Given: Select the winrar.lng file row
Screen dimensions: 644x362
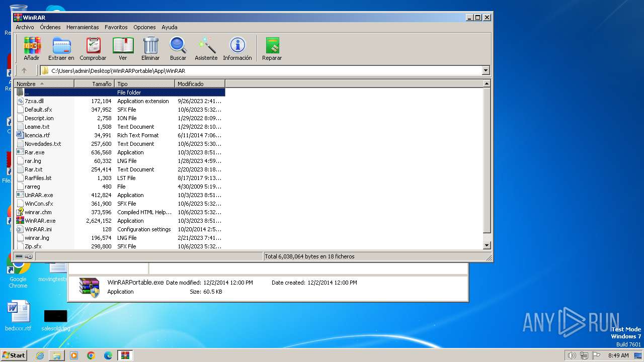Looking at the screenshot, I should (x=120, y=238).
